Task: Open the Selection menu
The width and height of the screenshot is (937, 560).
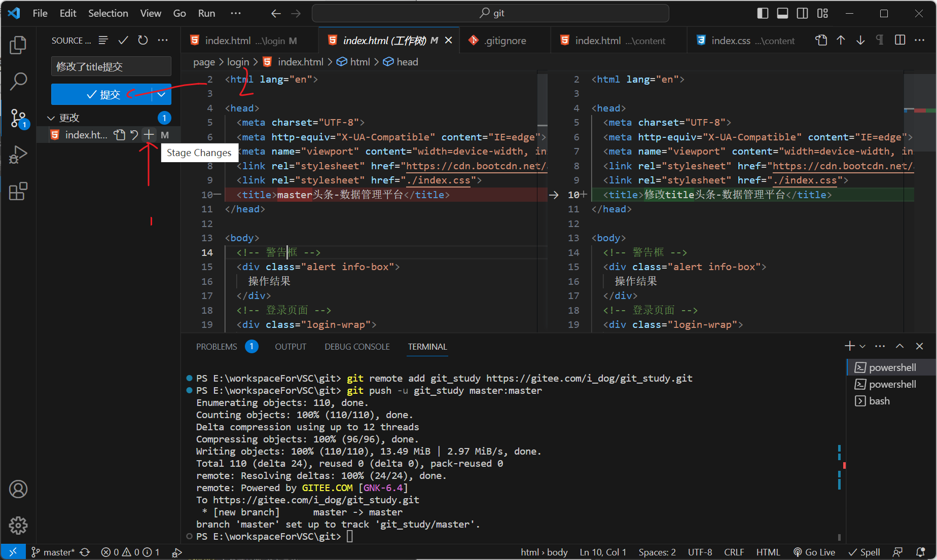Action: point(108,13)
